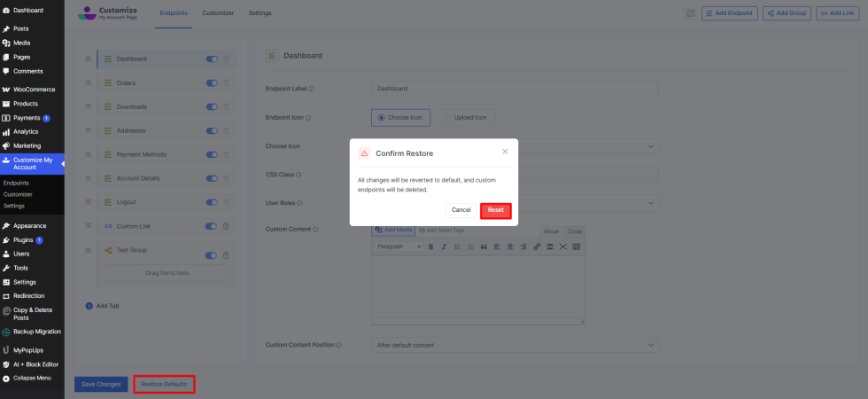
Task: Click the drag handle beside Text Group
Action: pos(88,250)
